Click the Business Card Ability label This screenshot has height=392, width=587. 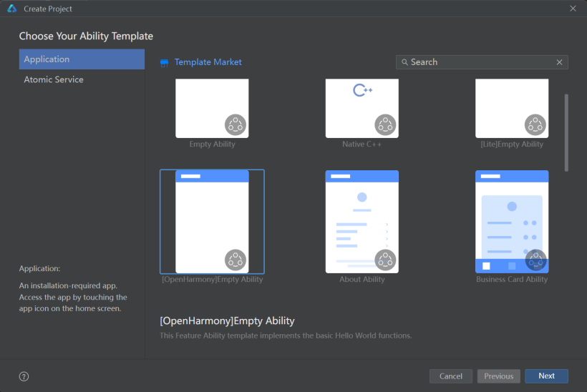(x=512, y=280)
